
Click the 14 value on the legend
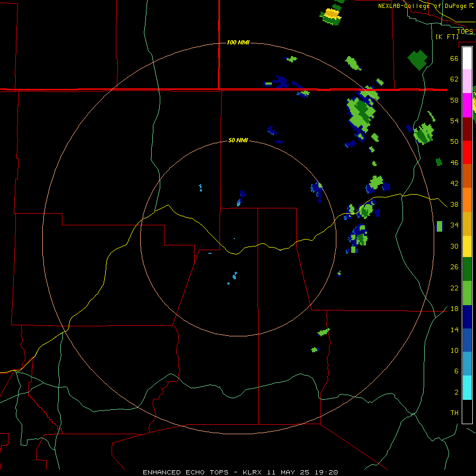coord(454,329)
